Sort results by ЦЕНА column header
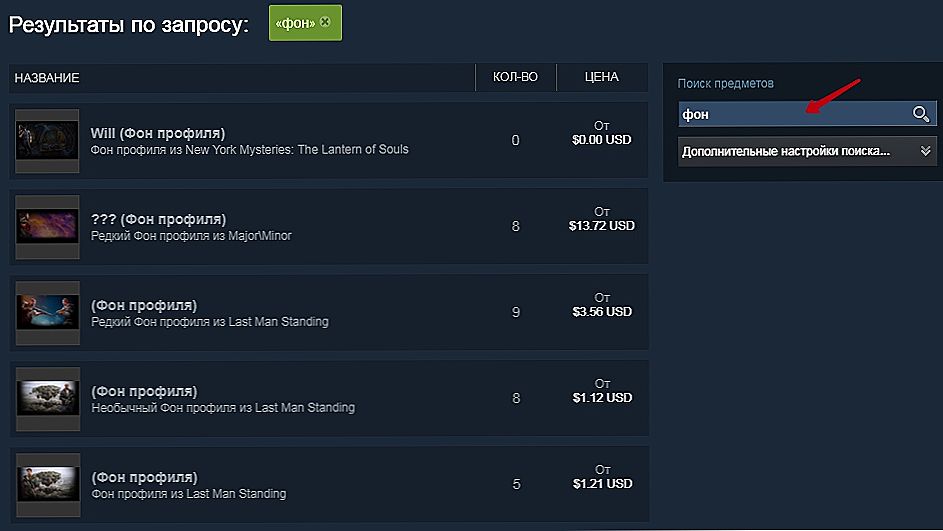The width and height of the screenshot is (943, 531). (602, 77)
